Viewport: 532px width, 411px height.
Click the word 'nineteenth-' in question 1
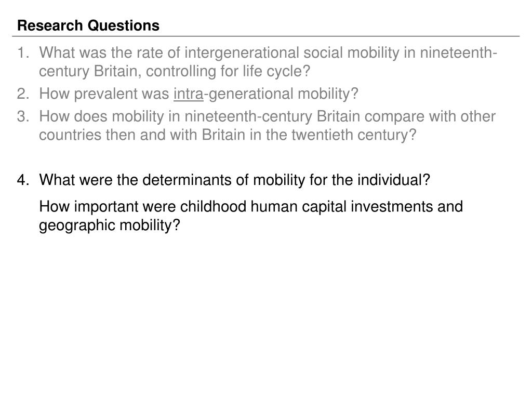[459, 53]
